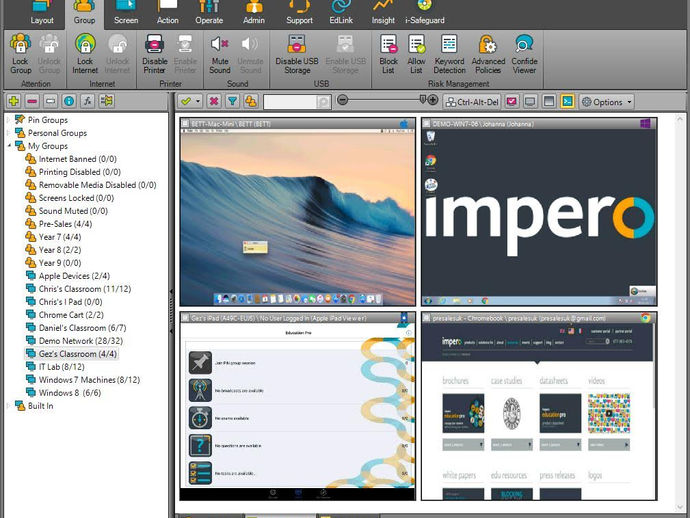
Task: Select Pre-Sales (4/4) group
Action: click(65, 224)
